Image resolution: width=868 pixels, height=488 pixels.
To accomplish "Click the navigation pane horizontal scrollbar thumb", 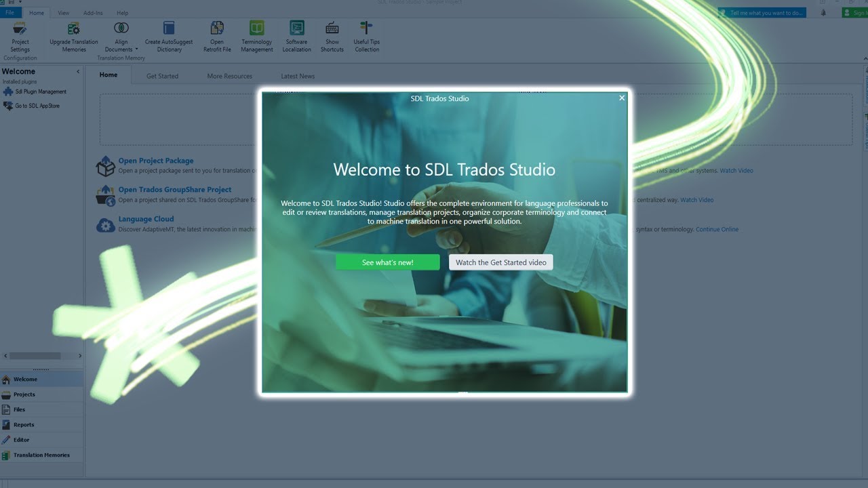I will point(35,356).
